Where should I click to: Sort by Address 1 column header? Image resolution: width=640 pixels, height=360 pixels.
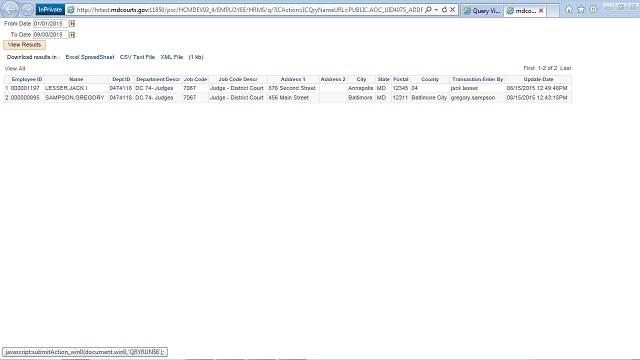(293, 79)
